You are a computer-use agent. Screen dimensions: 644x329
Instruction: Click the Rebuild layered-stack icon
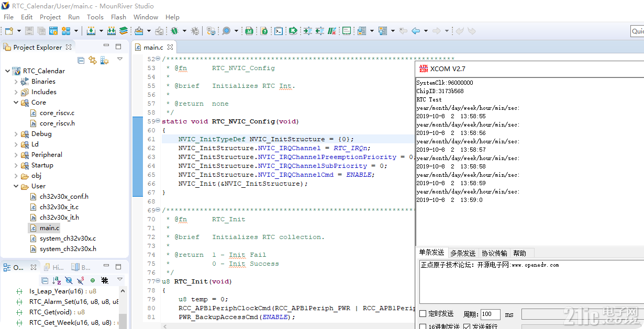(x=124, y=31)
